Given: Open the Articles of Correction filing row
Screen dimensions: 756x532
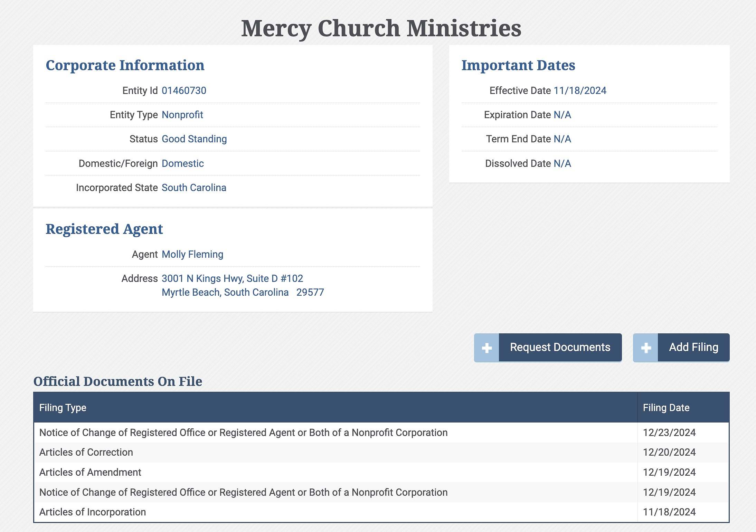Looking at the screenshot, I should (x=86, y=452).
